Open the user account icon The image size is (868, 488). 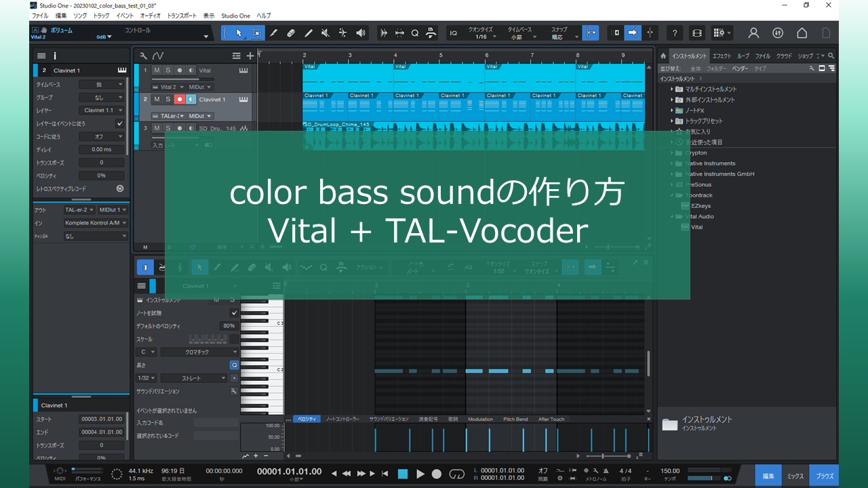(x=753, y=33)
